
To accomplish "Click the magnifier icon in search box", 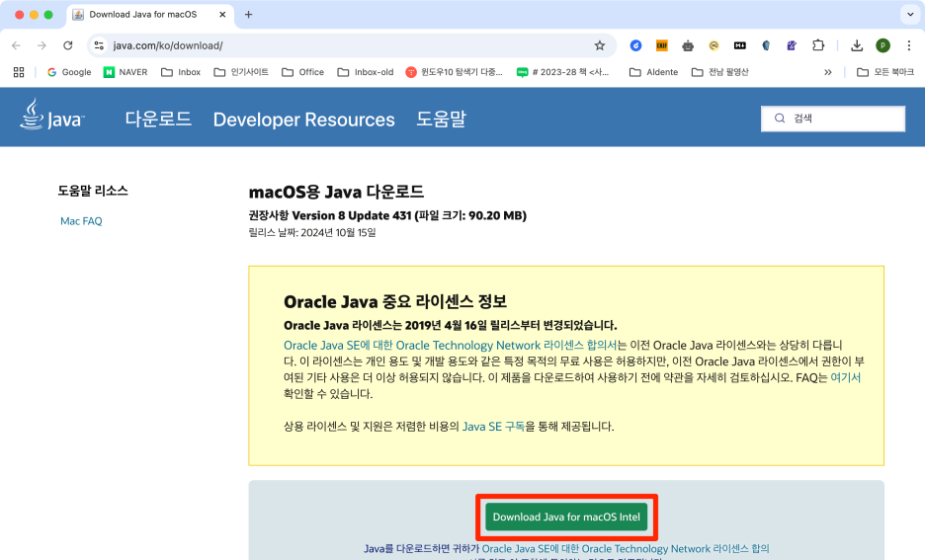I will click(780, 119).
